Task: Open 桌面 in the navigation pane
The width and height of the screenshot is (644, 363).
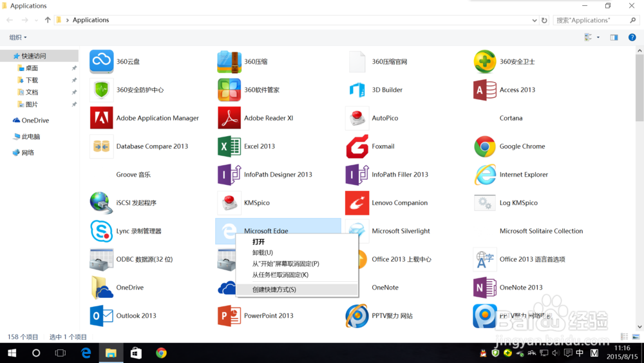Action: point(32,68)
